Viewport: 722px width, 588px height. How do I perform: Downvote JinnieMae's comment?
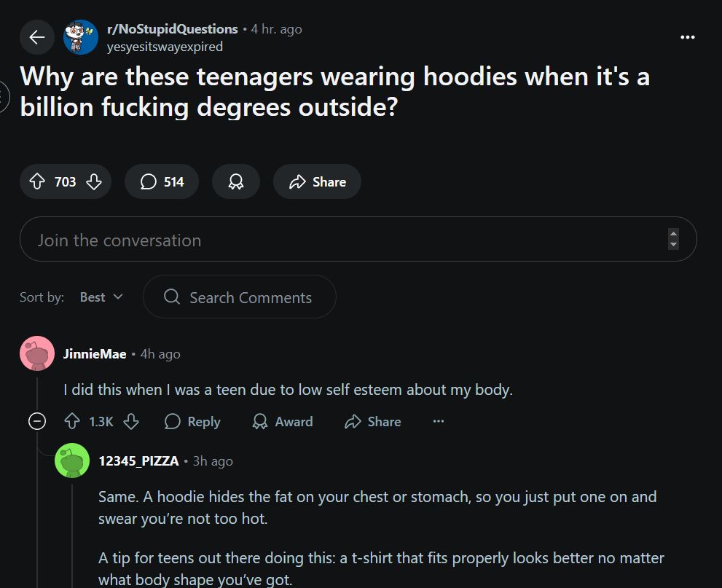point(131,421)
